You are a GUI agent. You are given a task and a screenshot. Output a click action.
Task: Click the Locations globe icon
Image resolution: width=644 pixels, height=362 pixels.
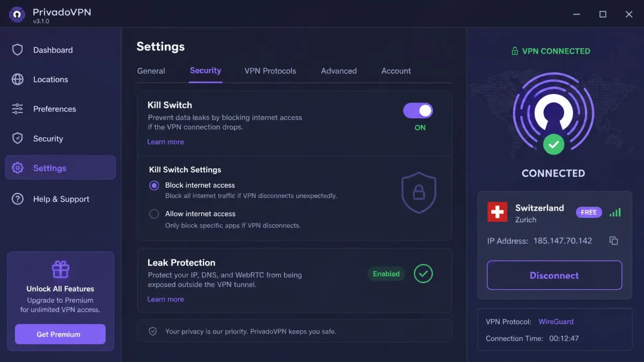(x=18, y=79)
